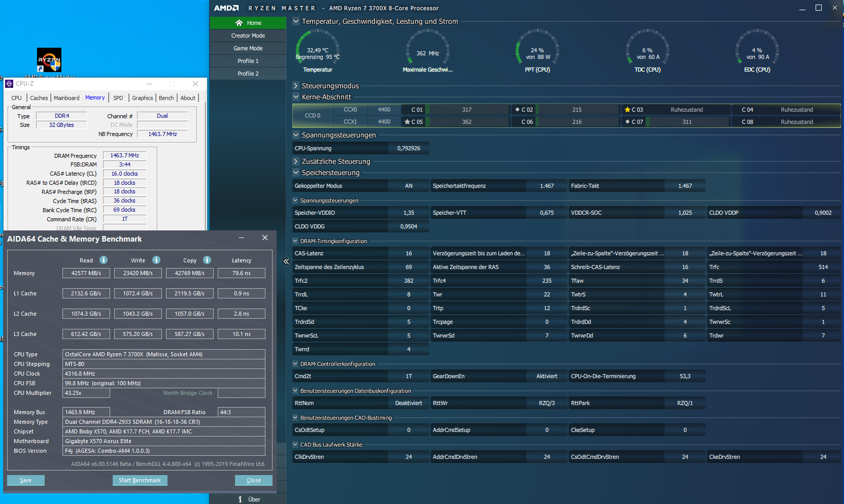Click the info icon next to Write

pyautogui.click(x=156, y=260)
